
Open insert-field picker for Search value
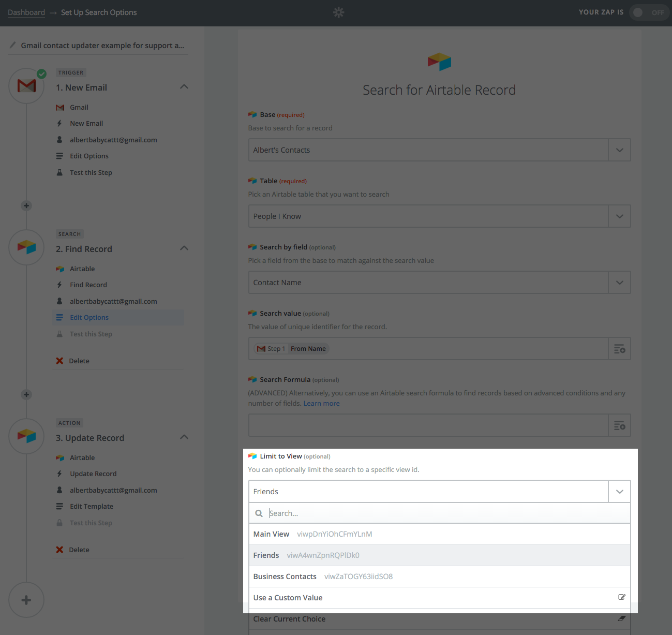pyautogui.click(x=619, y=349)
